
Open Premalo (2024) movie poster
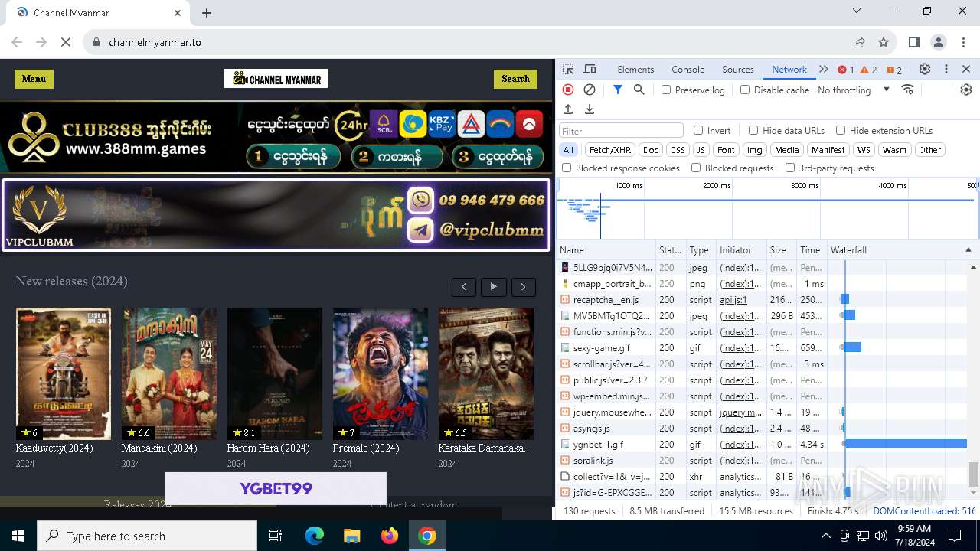(x=381, y=373)
